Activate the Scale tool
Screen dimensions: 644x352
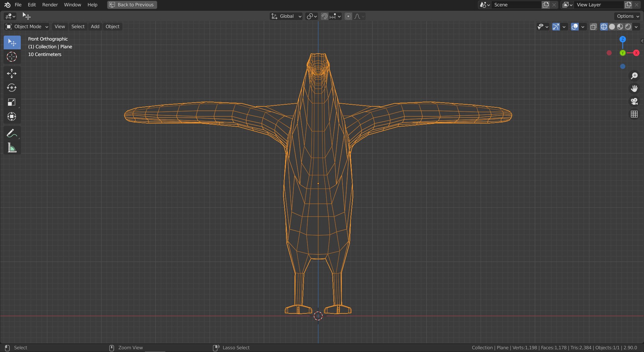coord(12,102)
